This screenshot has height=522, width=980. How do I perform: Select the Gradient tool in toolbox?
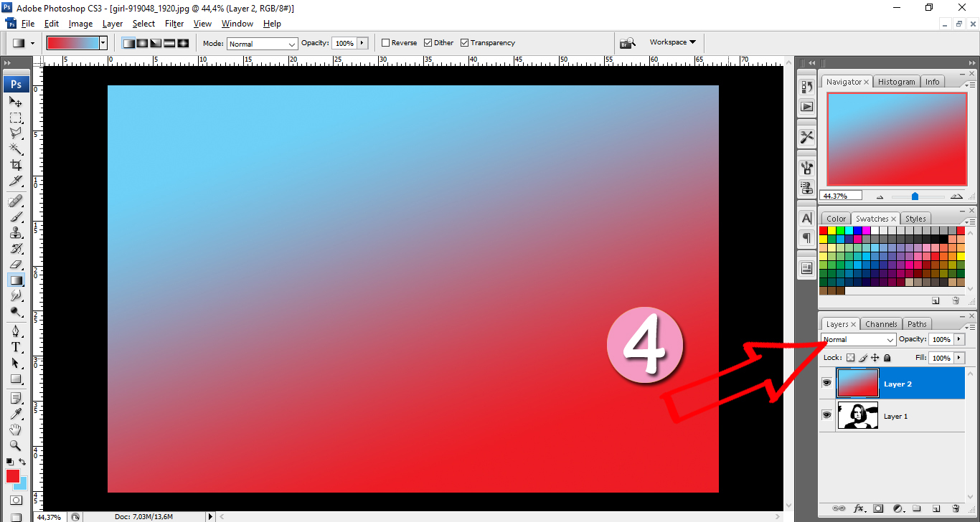(x=16, y=280)
